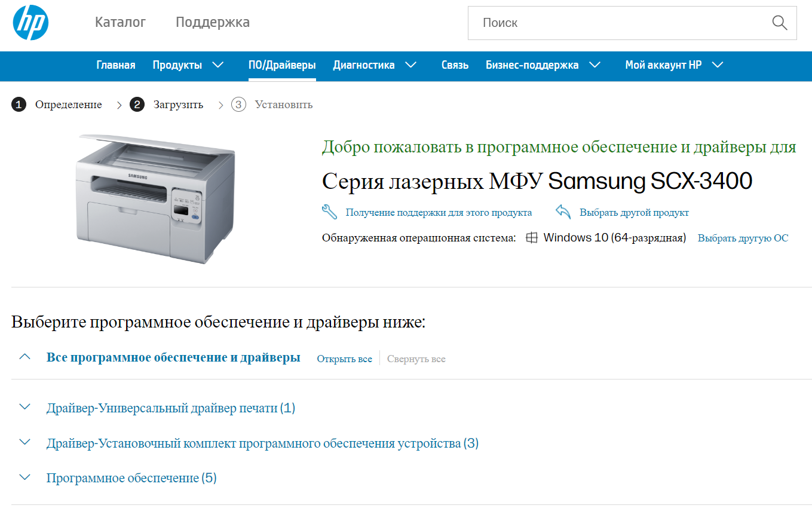The height and width of the screenshot is (508, 812).
Task: Expand the 'Программное обеспечение (5)' chevron
Action: [x=24, y=477]
